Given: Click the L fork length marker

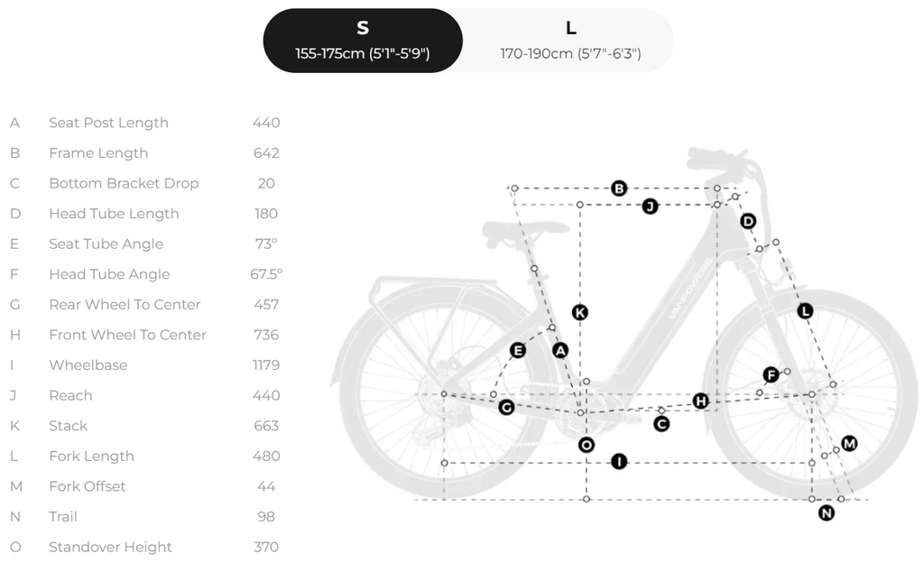Looking at the screenshot, I should coord(805,311).
